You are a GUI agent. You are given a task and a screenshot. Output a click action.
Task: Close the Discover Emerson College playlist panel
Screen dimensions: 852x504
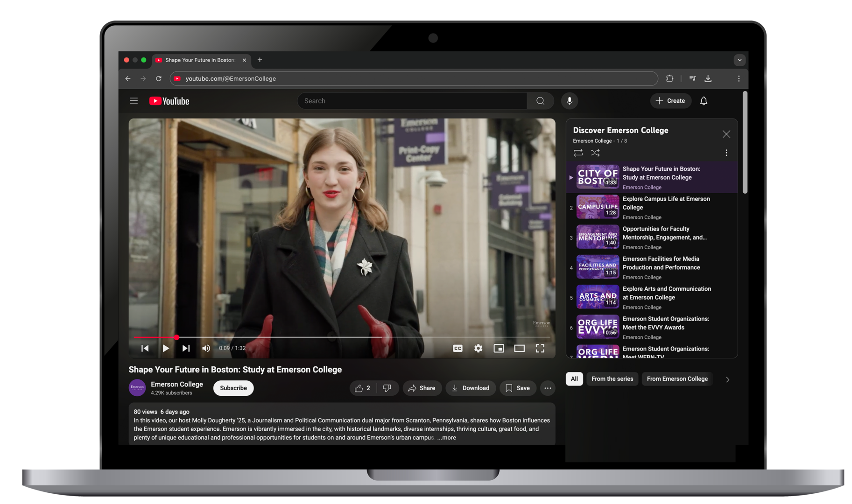pos(726,134)
